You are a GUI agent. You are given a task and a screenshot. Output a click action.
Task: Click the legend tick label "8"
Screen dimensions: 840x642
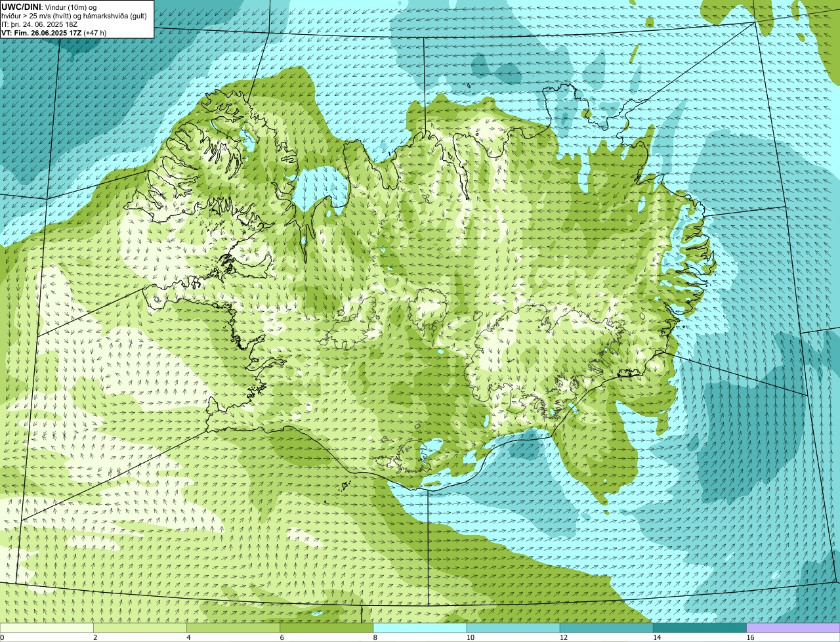[375, 637]
